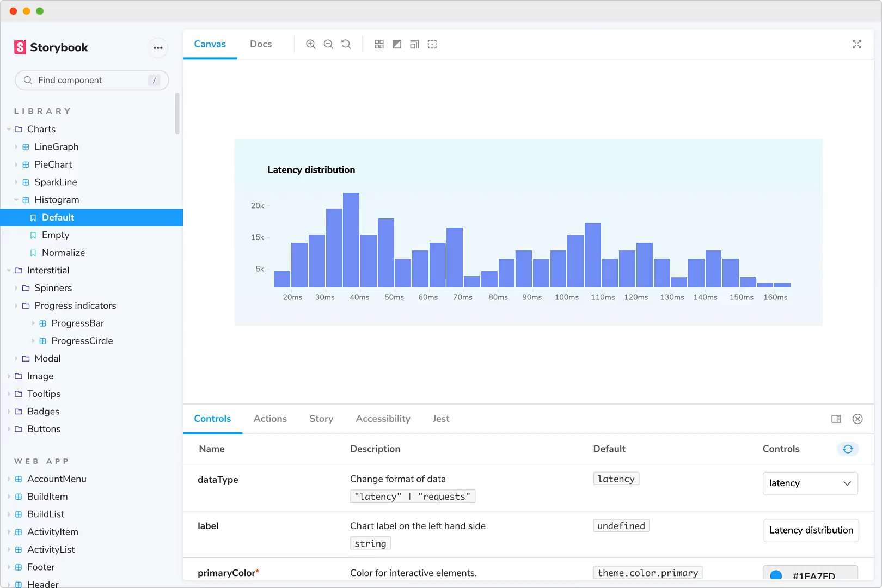Reset controls with the refresh icon
The width and height of the screenshot is (882, 588).
click(x=847, y=449)
